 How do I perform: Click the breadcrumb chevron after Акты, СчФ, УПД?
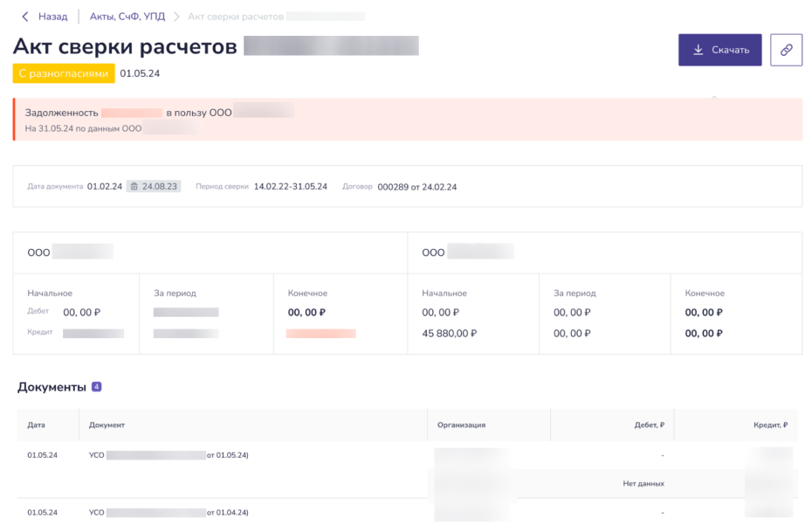pyautogui.click(x=175, y=17)
